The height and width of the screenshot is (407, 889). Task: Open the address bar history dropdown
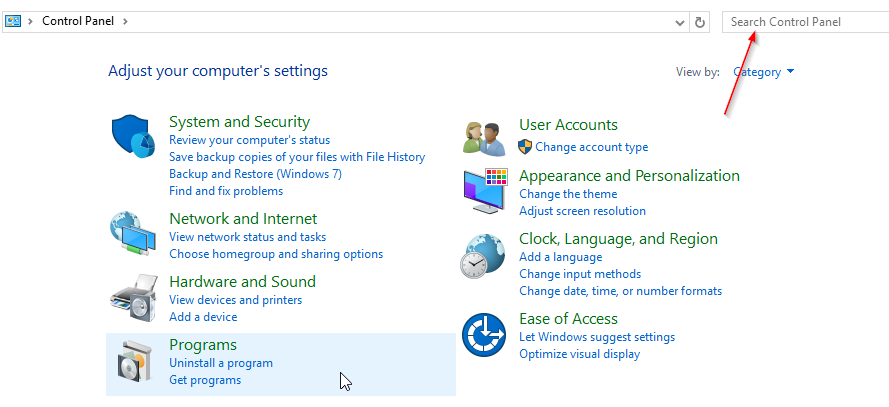(680, 23)
